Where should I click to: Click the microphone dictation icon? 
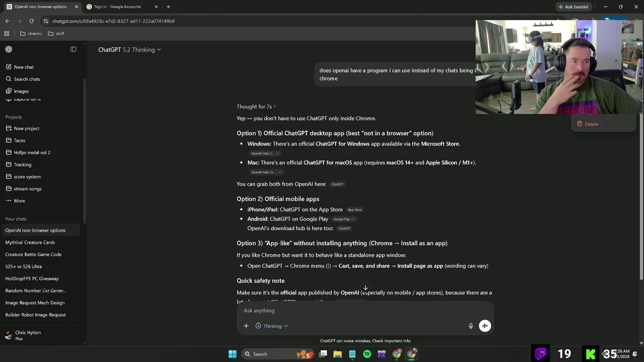click(x=471, y=326)
